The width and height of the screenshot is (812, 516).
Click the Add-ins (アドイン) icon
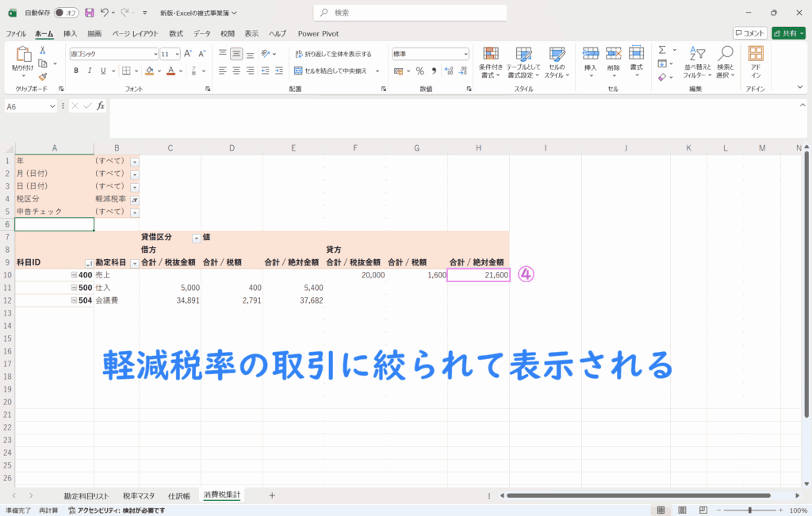tap(756, 59)
